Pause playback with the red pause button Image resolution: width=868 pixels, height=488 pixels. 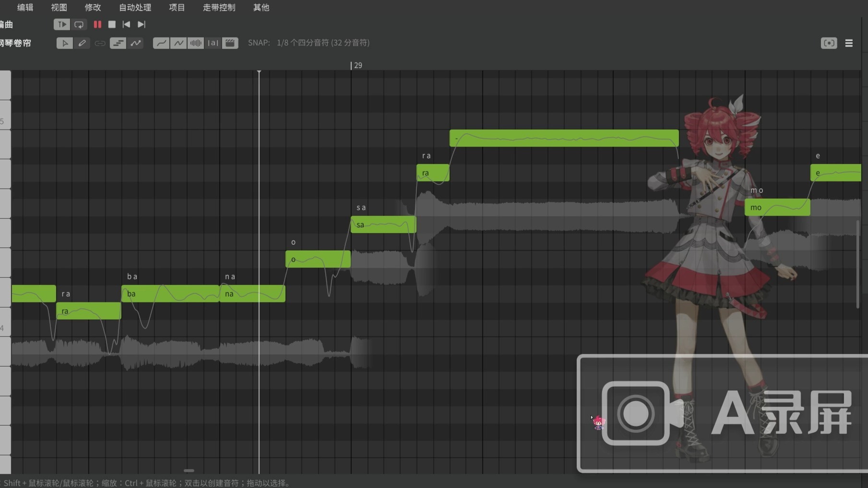(x=97, y=24)
